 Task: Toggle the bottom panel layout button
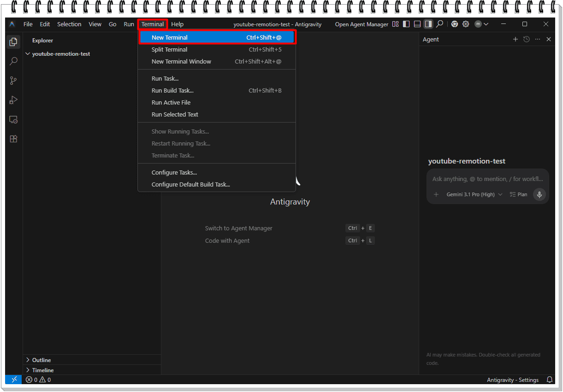[x=417, y=24]
